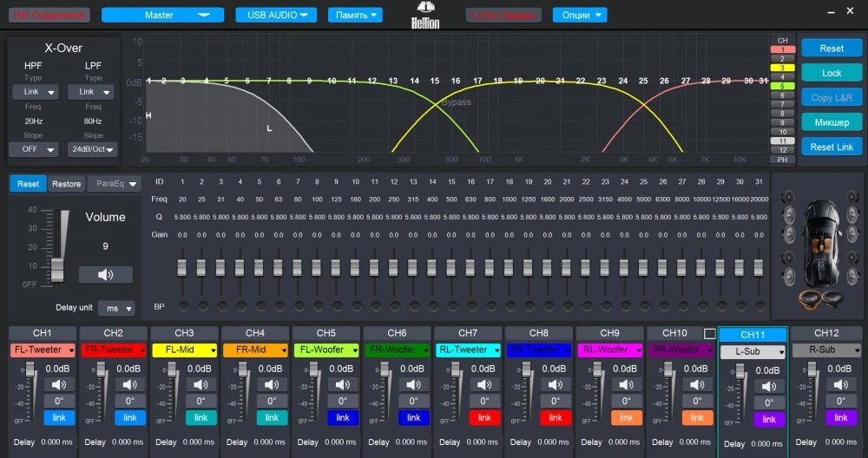Viewport: 868px width, 458px height.
Task: Toggle BP bypass for EQ band 31
Action: 760,306
